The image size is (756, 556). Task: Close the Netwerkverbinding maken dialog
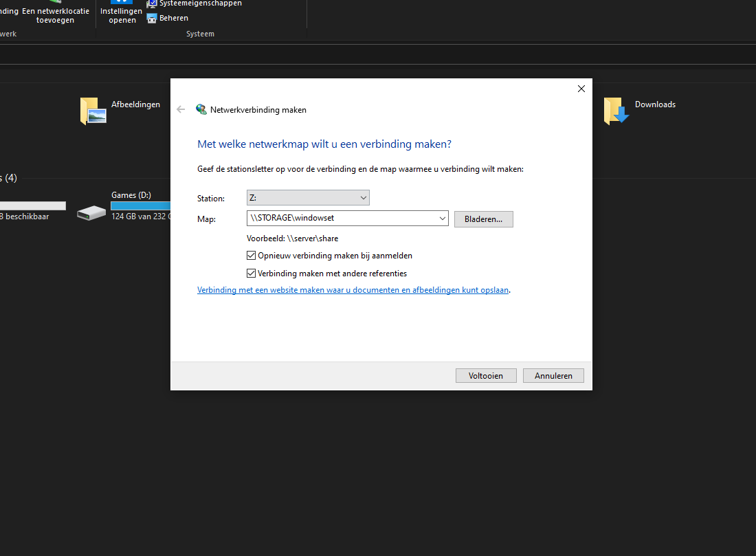(581, 89)
